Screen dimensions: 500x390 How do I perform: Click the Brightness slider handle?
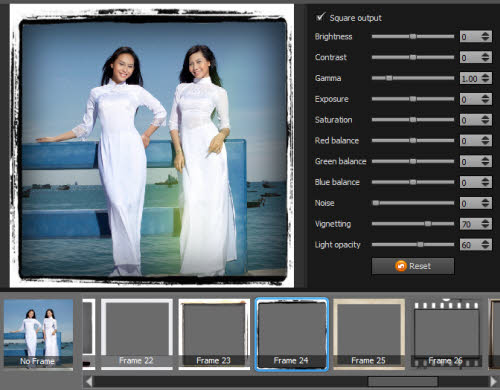[413, 36]
